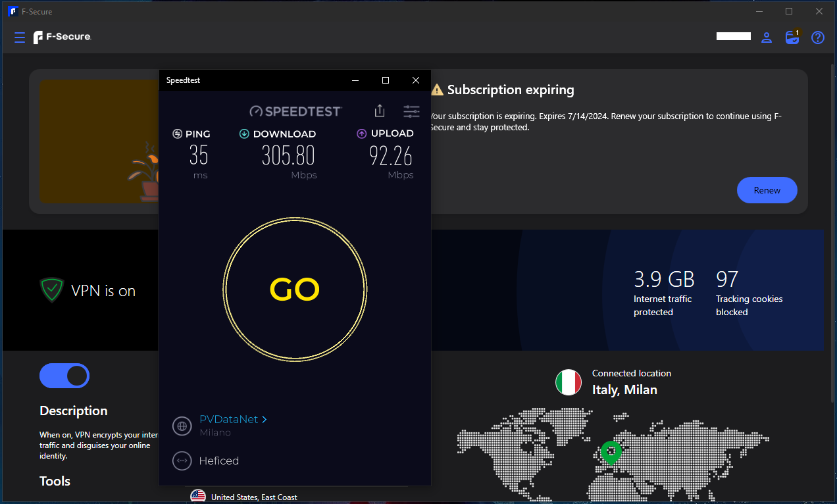
Task: Click the download arrow icon
Action: pos(244,134)
